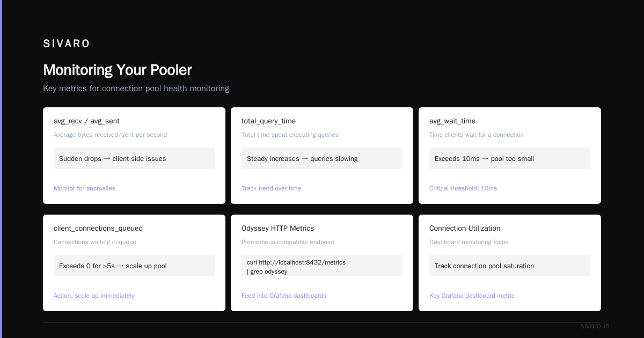Click the 'Track trend over time' note
This screenshot has width=644, height=338.
(271, 188)
